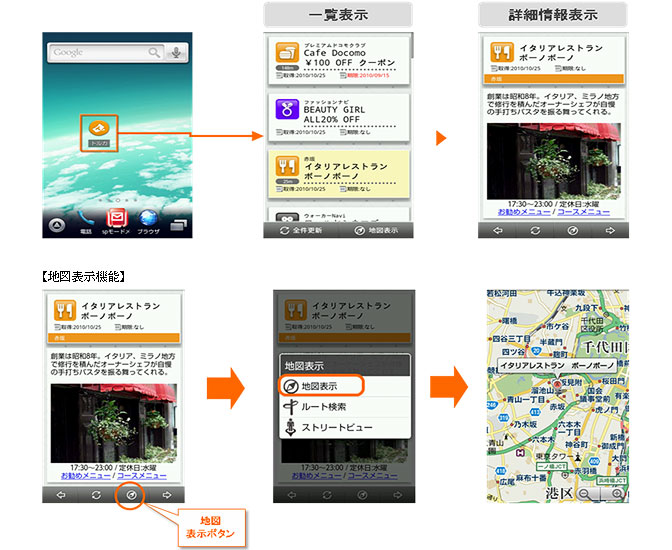Tap the 地図表示 button in the list toolbar
672x550 pixels.
pos(376,230)
